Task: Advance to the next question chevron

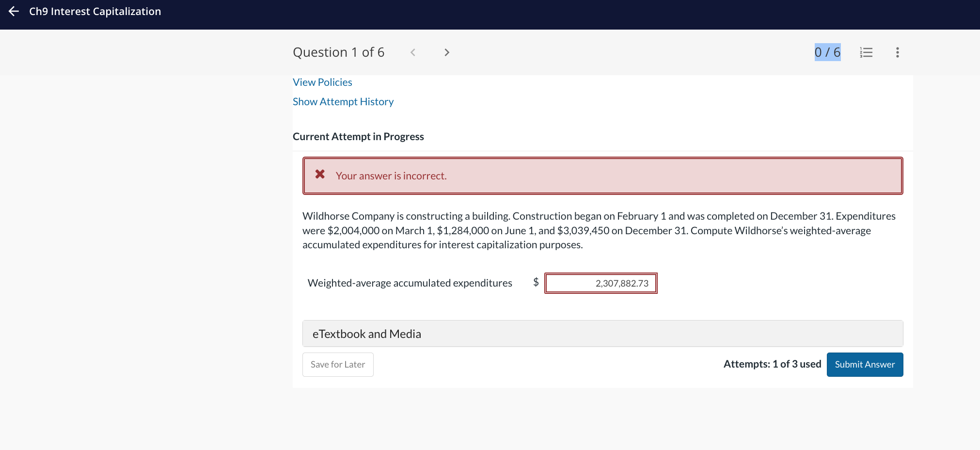Action: click(447, 52)
